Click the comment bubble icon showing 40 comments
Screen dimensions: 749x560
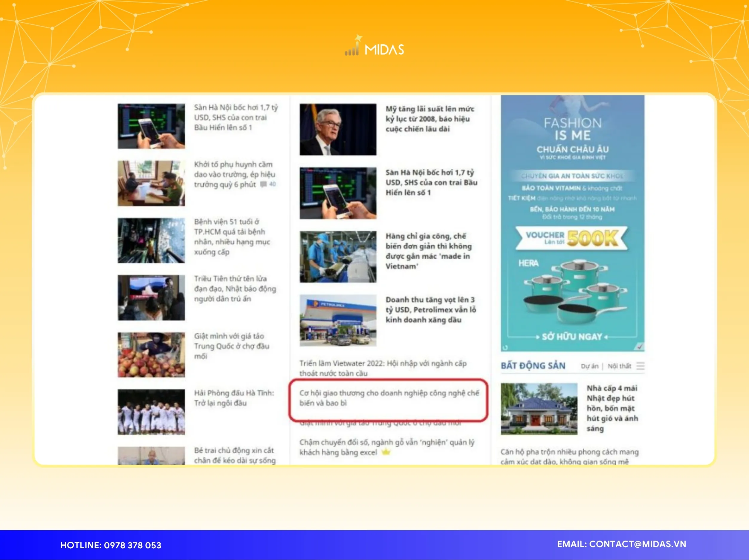263,184
